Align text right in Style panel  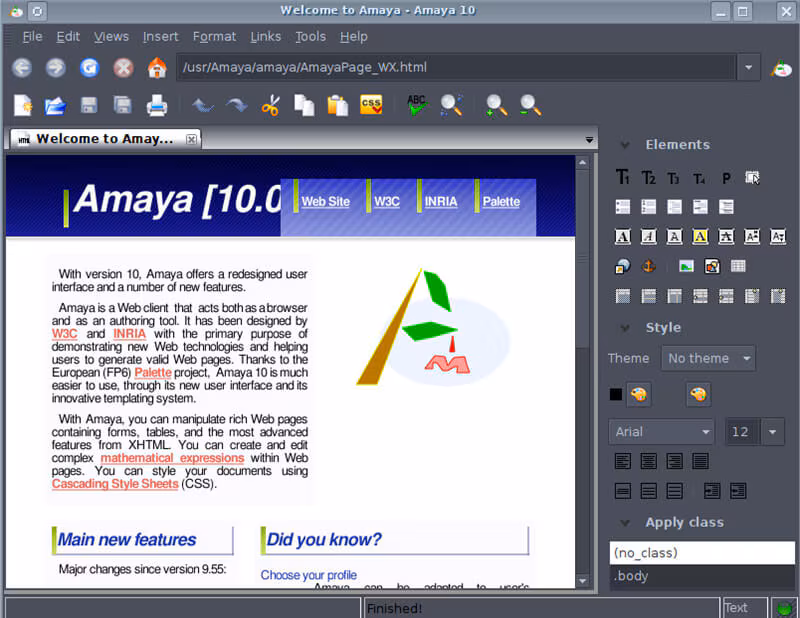tap(674, 461)
